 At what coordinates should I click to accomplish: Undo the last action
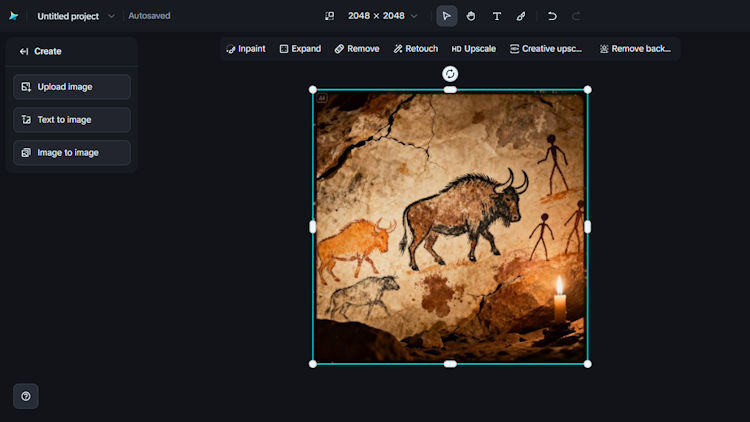552,16
